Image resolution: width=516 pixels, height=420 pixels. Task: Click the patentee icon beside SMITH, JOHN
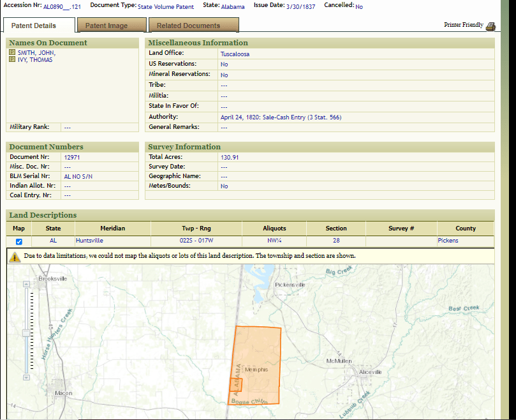tap(12, 53)
